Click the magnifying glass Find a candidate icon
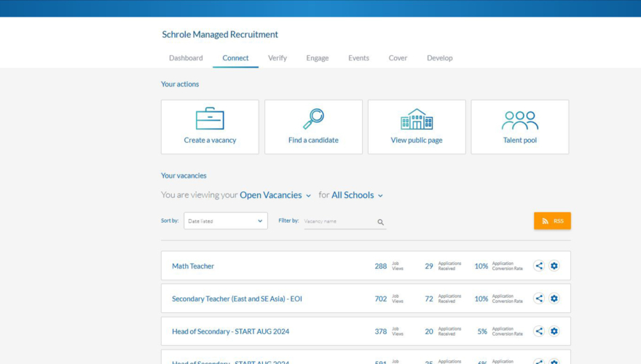 (x=313, y=119)
